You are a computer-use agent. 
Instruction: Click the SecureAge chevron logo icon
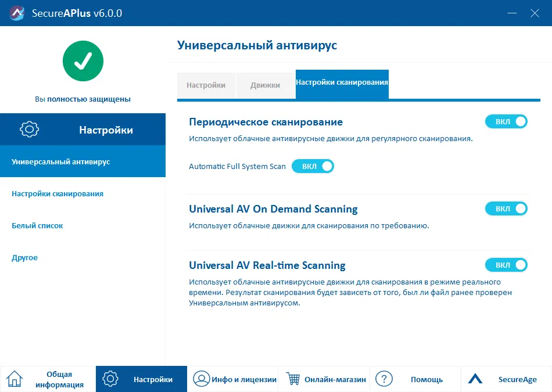tap(475, 379)
